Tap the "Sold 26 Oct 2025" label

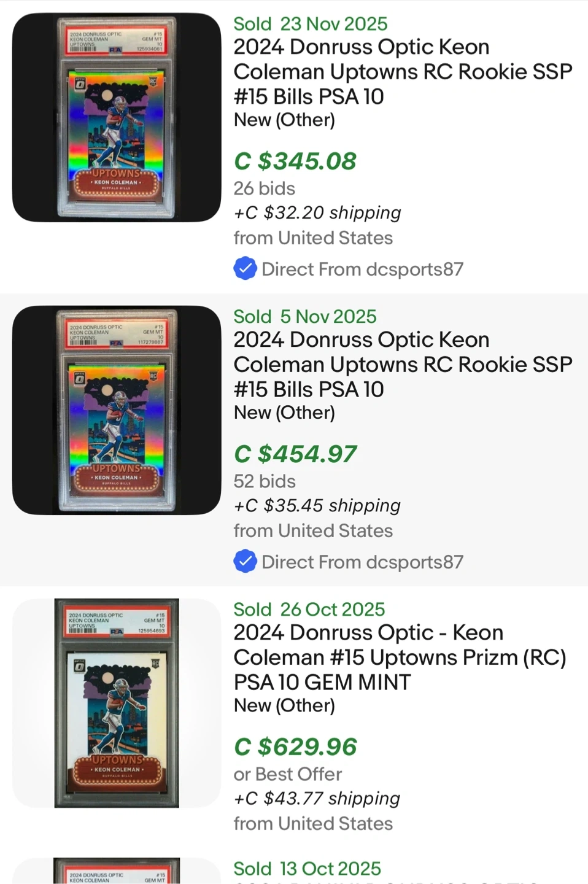[x=309, y=609]
